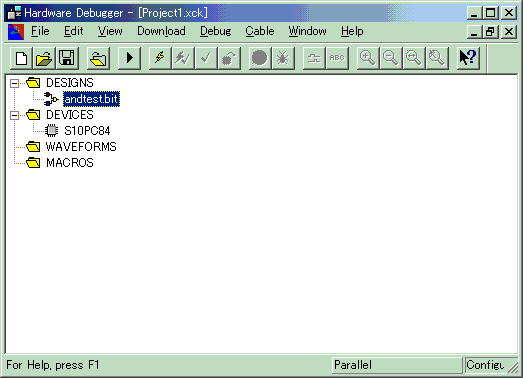Open the File menu

coord(40,31)
